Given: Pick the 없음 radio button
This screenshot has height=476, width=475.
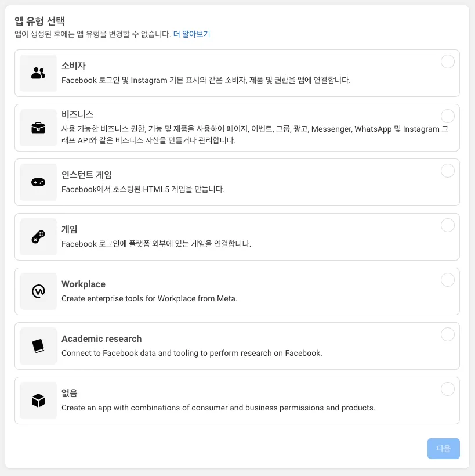Looking at the screenshot, I should click(x=448, y=389).
